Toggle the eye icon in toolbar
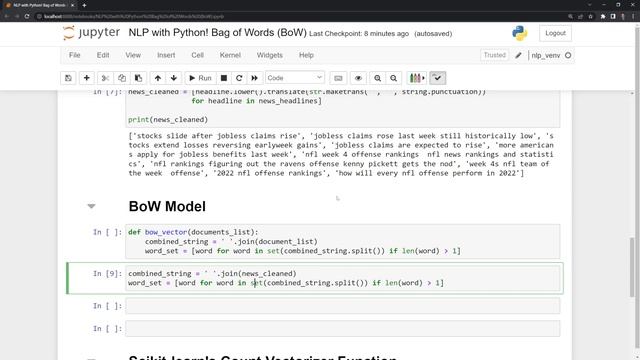 358,78
